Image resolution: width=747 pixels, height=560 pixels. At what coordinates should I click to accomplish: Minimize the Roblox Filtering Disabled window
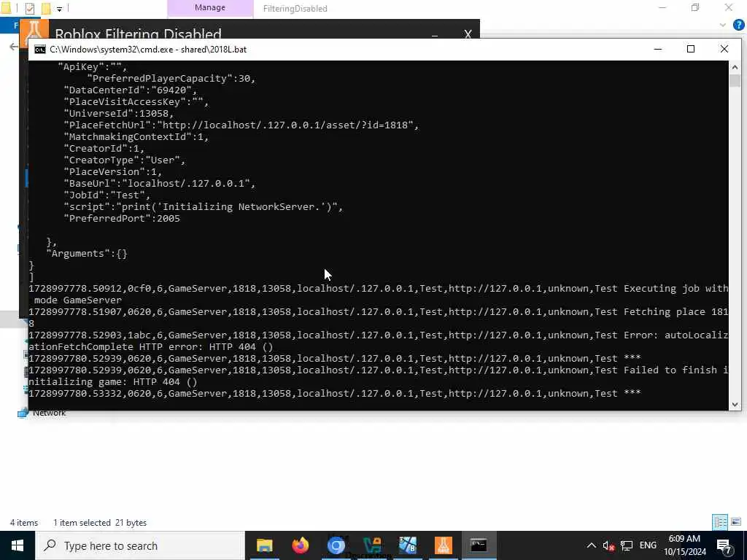pyautogui.click(x=435, y=35)
